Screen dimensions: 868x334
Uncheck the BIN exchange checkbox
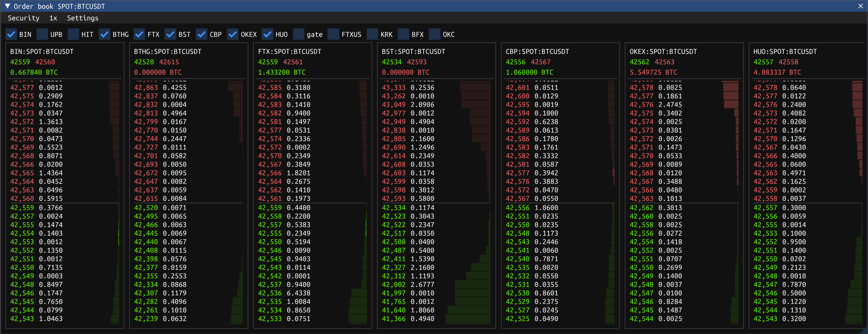coord(11,34)
